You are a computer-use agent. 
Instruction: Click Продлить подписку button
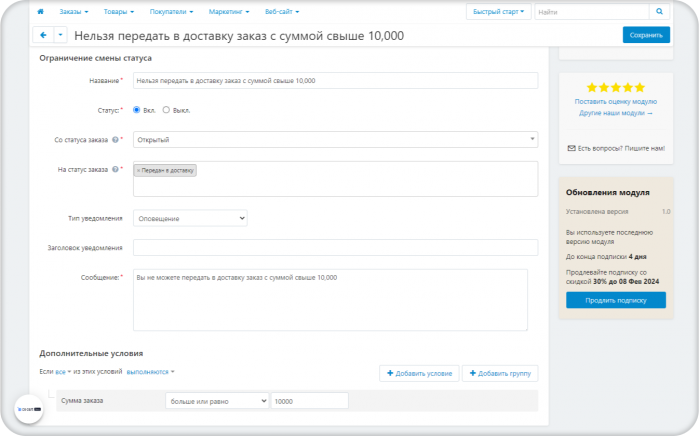coord(616,300)
